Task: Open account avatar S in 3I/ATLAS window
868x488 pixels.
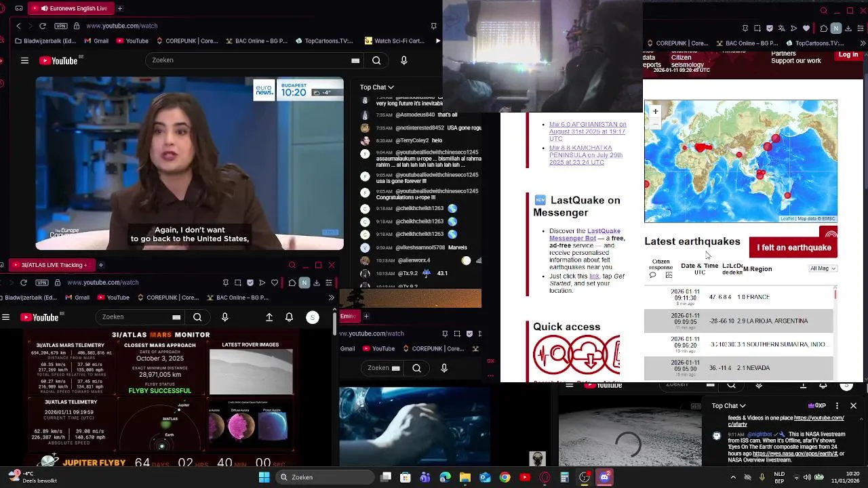Action: pos(313,317)
